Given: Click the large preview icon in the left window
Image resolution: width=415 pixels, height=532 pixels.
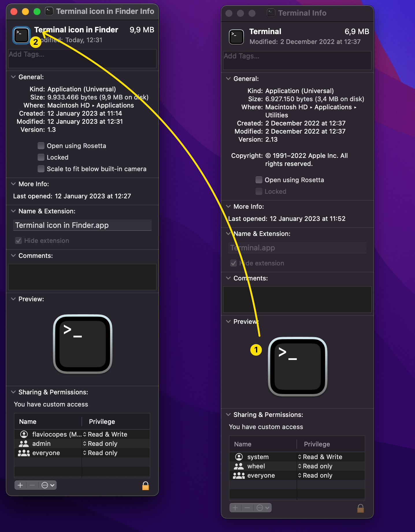Looking at the screenshot, I should 83,344.
